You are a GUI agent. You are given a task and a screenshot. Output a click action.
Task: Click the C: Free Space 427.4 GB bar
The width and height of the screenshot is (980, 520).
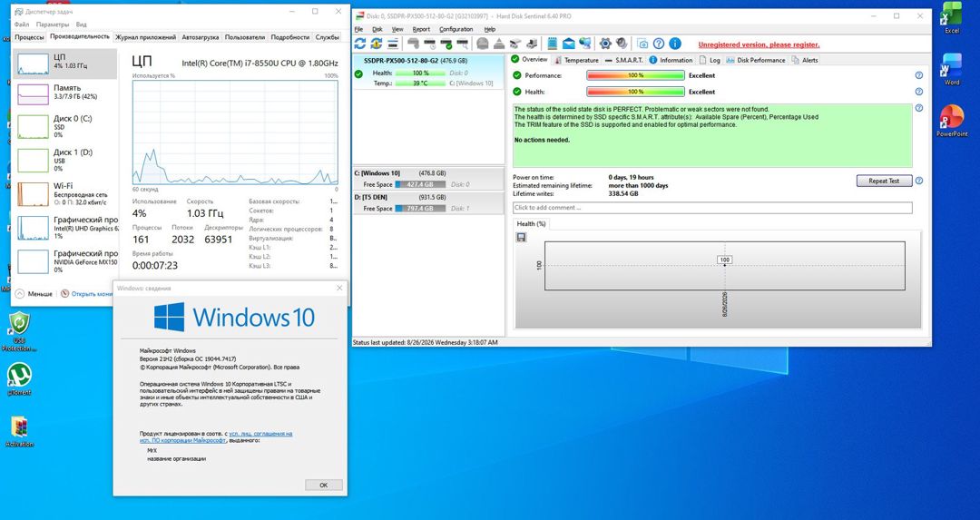(x=420, y=184)
